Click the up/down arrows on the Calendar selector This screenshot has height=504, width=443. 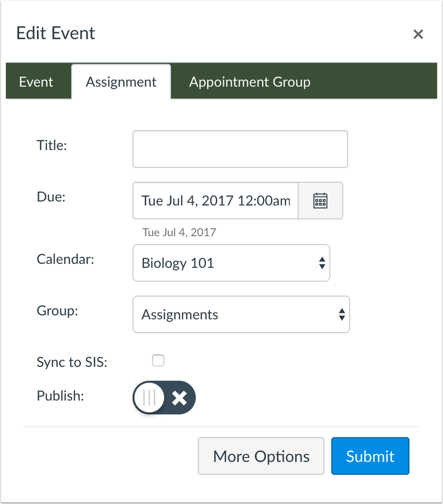(x=322, y=263)
